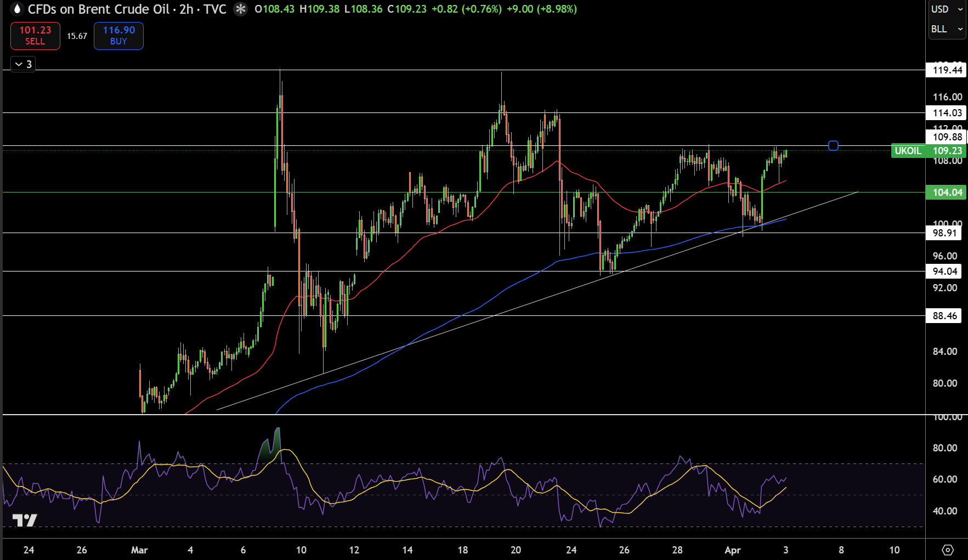Click the 114.03 price level label

pyautogui.click(x=947, y=112)
